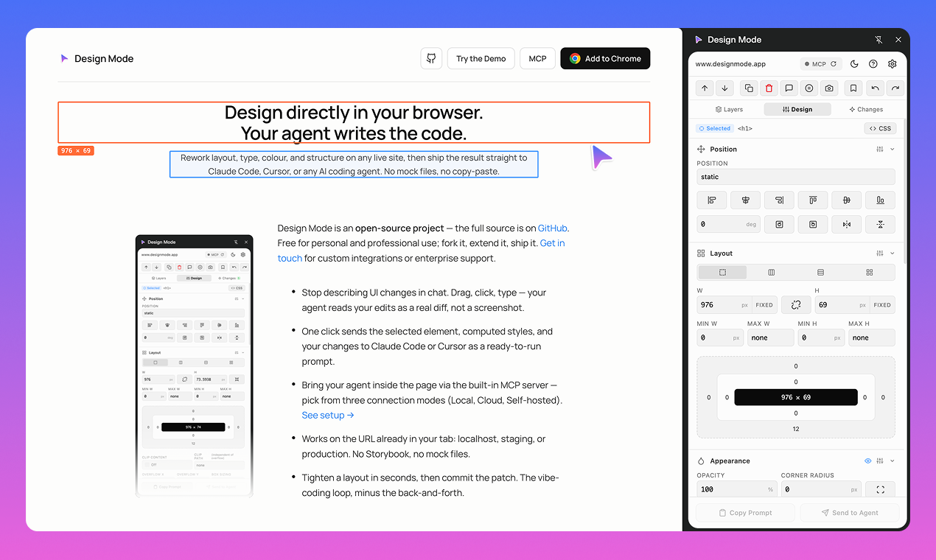Click the duplicate element icon
Image resolution: width=936 pixels, height=560 pixels.
click(749, 88)
